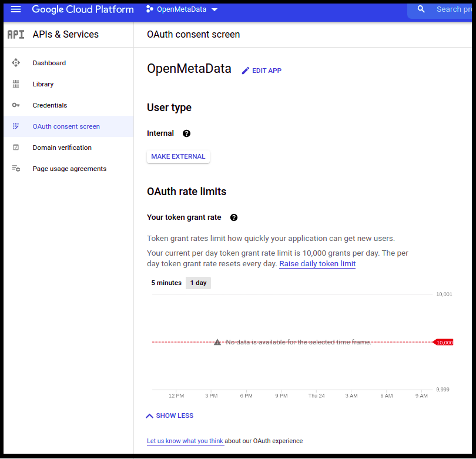Collapse the chart with SHOW LESS

click(174, 416)
